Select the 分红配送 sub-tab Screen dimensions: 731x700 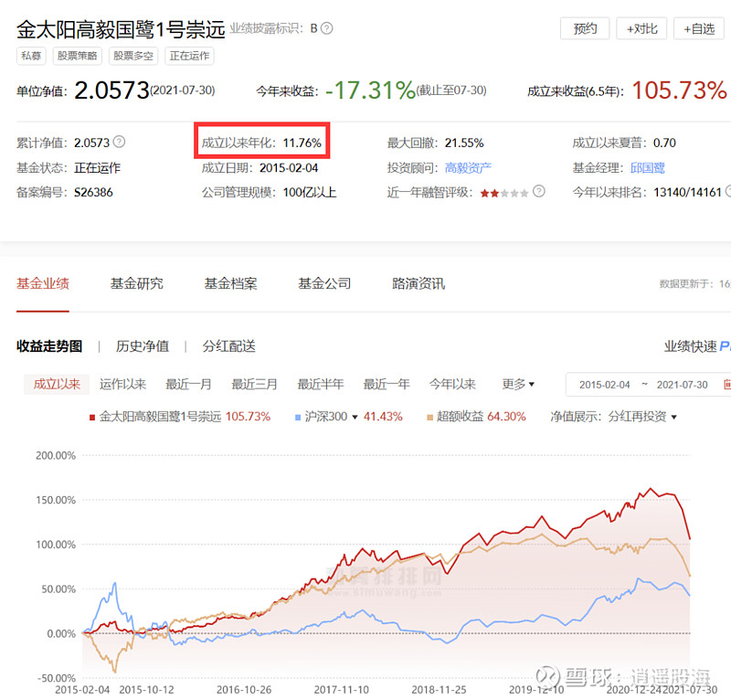coord(229,346)
